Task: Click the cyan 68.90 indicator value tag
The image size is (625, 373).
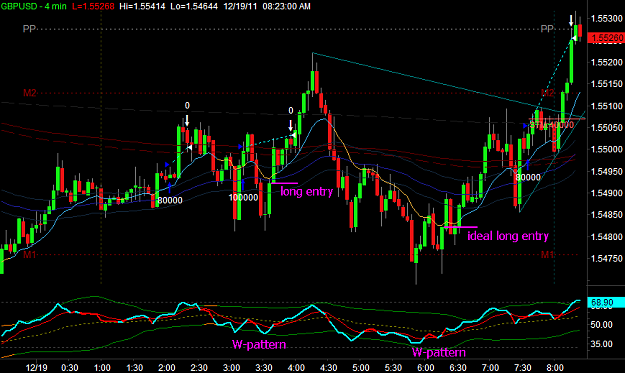Action: 606,303
